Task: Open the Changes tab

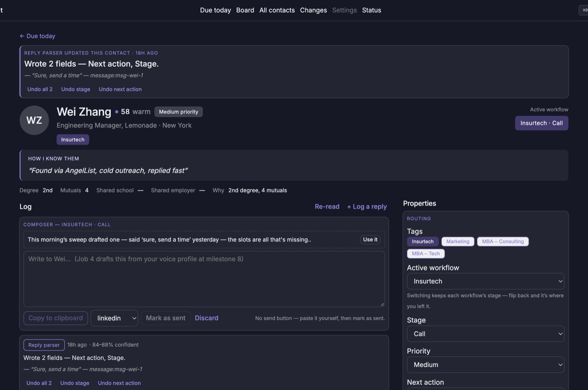Action: click(313, 10)
